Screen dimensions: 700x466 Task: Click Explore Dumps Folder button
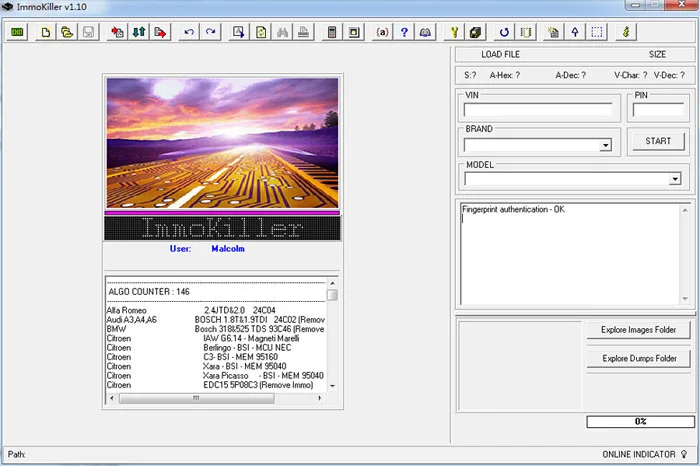click(638, 358)
